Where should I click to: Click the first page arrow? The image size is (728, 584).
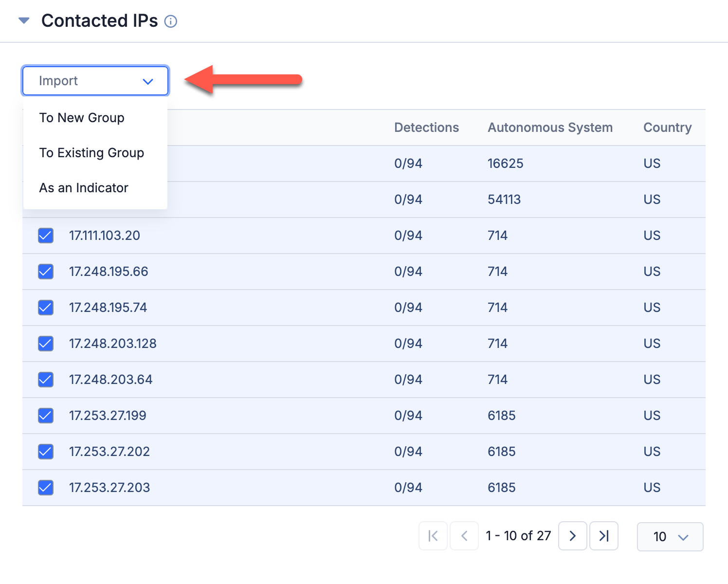coord(433,536)
